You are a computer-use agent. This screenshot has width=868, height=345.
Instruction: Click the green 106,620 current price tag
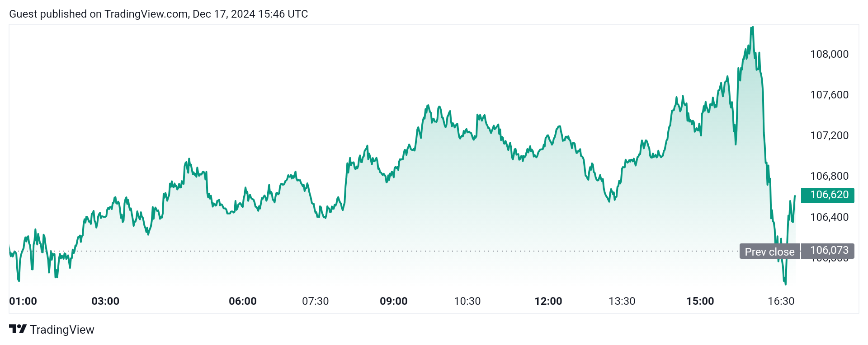(x=827, y=195)
